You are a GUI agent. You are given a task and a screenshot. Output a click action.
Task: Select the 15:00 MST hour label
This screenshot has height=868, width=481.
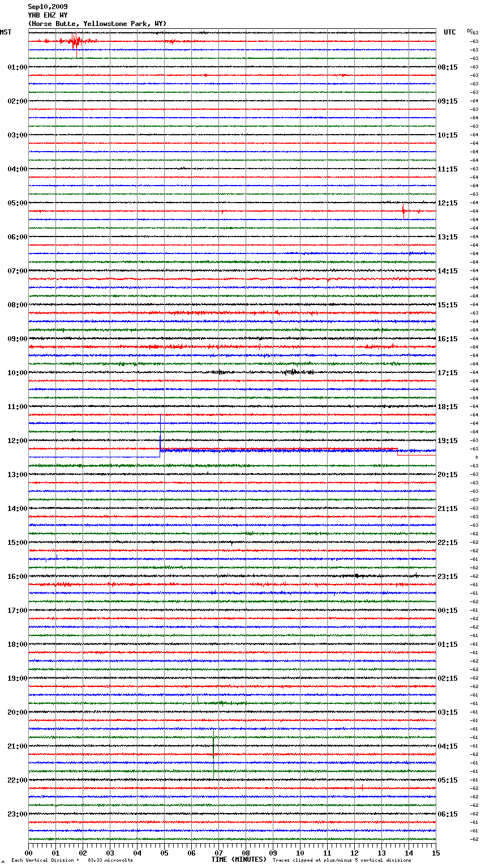pos(17,543)
